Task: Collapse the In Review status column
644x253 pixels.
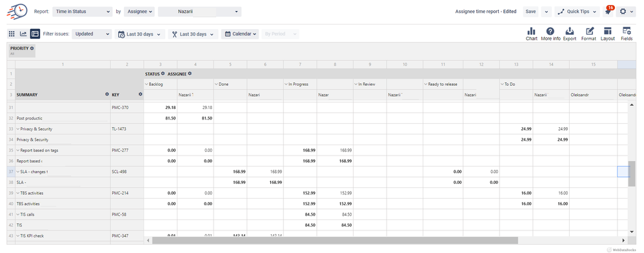Action: [356, 84]
